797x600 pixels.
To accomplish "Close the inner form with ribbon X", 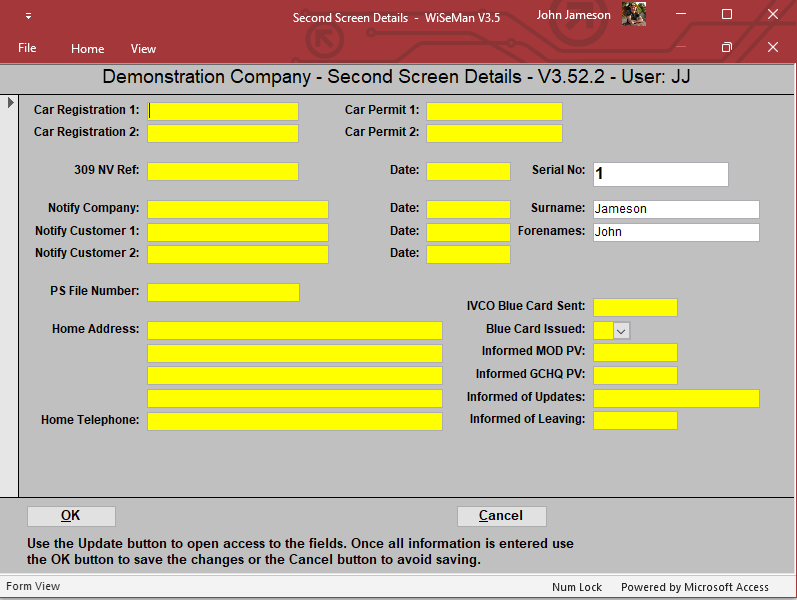I will tap(772, 48).
